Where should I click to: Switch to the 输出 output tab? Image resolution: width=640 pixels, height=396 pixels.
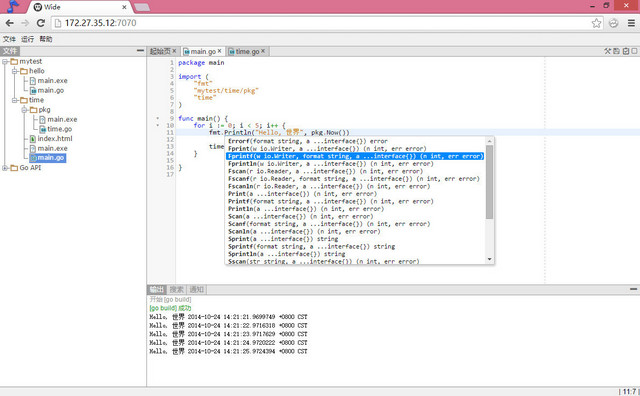pyautogui.click(x=156, y=289)
